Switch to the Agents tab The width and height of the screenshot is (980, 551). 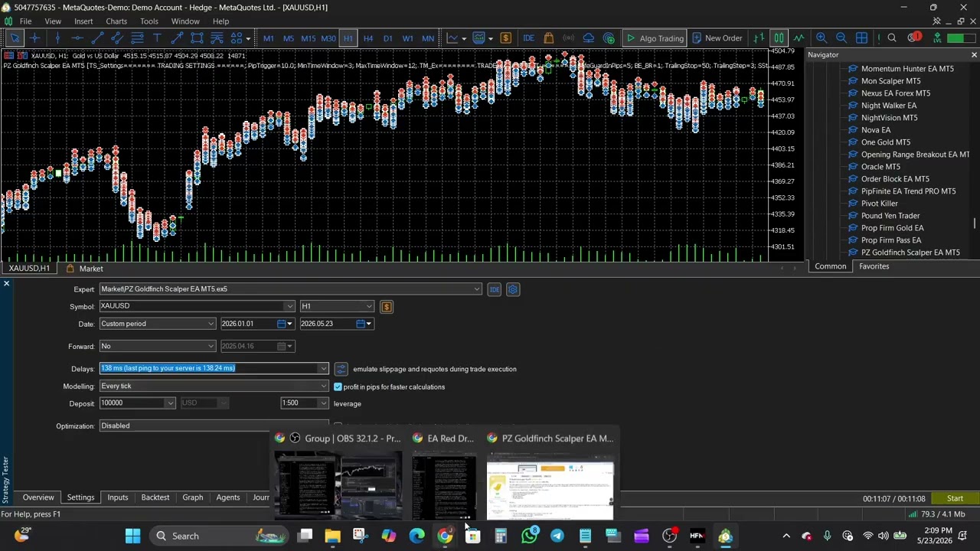(x=228, y=497)
